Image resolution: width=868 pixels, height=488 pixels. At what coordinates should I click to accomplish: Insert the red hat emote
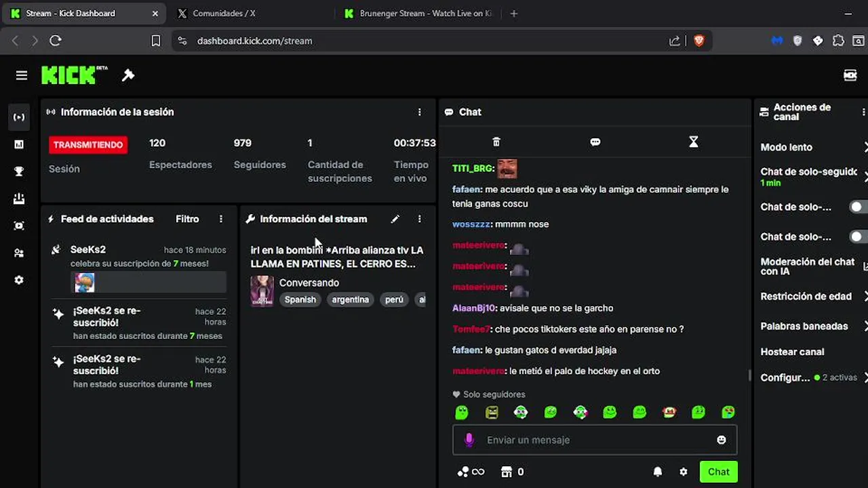(x=669, y=412)
